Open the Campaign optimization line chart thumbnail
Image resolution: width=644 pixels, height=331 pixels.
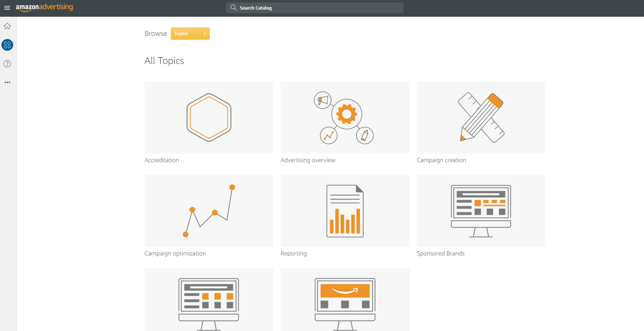click(x=209, y=211)
